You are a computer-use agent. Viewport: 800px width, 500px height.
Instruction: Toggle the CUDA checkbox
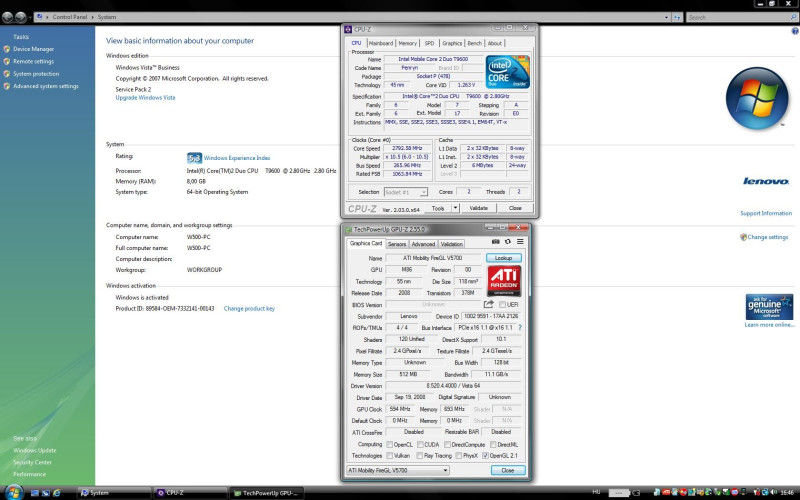coord(420,444)
